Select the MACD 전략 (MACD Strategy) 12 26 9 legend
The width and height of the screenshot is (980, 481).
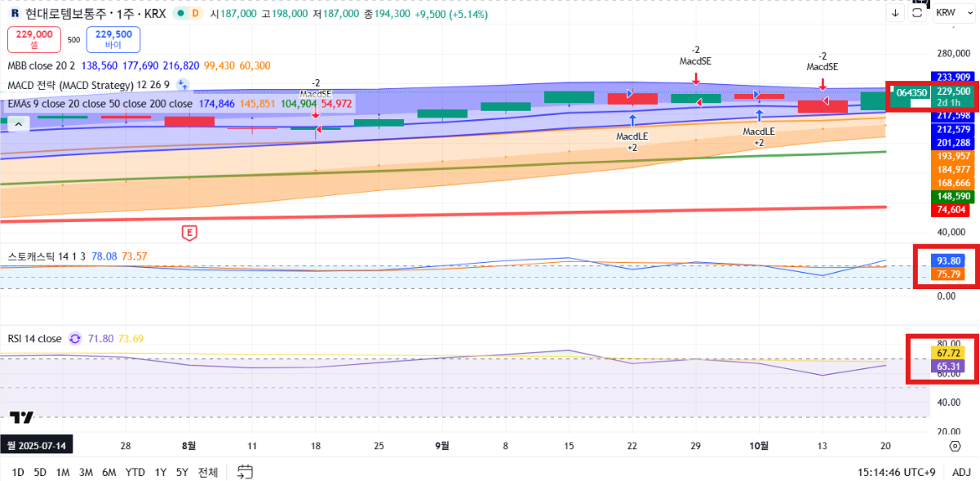(x=89, y=85)
